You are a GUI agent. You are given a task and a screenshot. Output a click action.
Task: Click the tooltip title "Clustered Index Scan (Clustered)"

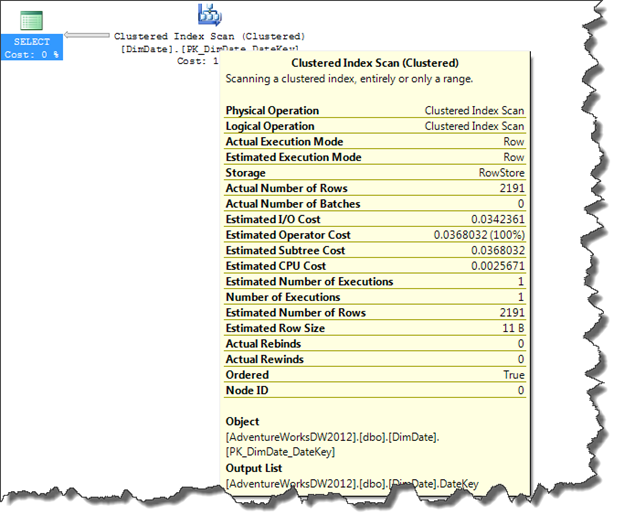pos(375,63)
